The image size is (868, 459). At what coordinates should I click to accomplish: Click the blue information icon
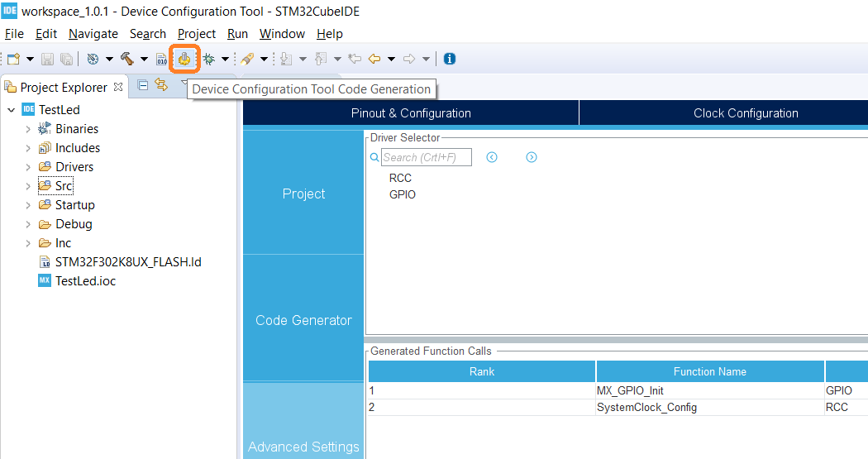coord(450,59)
